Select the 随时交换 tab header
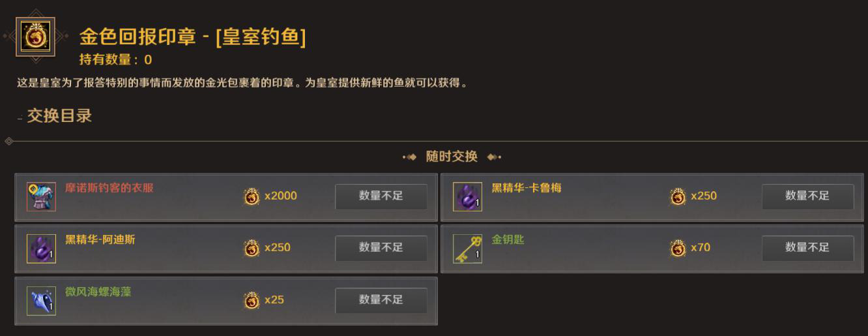Screen dimensions: 868x336 [x=452, y=157]
